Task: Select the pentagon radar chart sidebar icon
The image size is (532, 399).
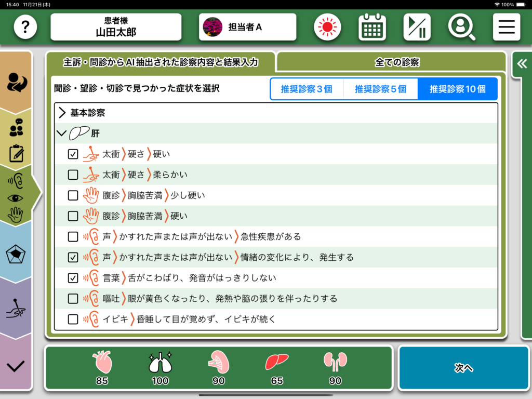Action: pos(16,255)
